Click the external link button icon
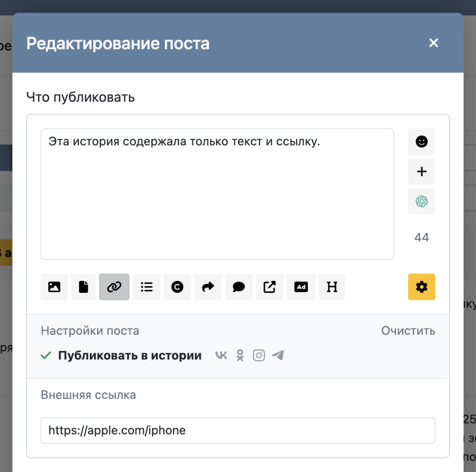 coord(270,287)
